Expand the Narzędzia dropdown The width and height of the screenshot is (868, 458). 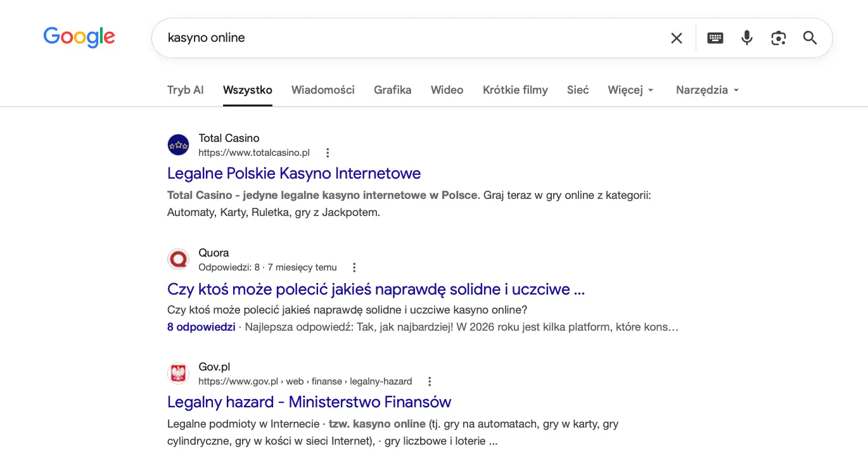(x=708, y=90)
